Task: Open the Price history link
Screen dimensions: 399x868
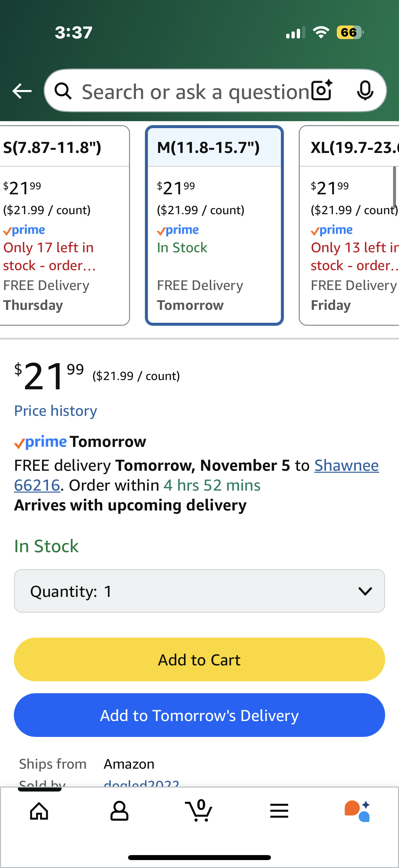Action: coord(56,411)
